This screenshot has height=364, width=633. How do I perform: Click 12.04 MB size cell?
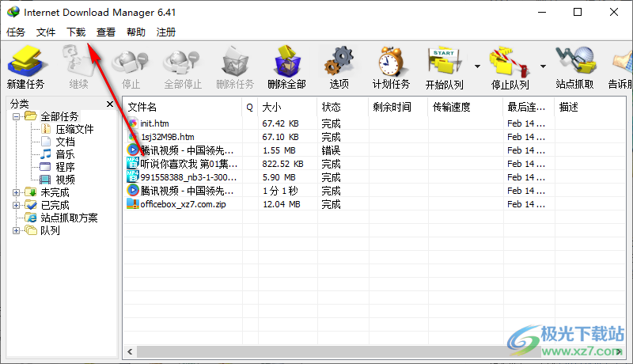click(282, 204)
